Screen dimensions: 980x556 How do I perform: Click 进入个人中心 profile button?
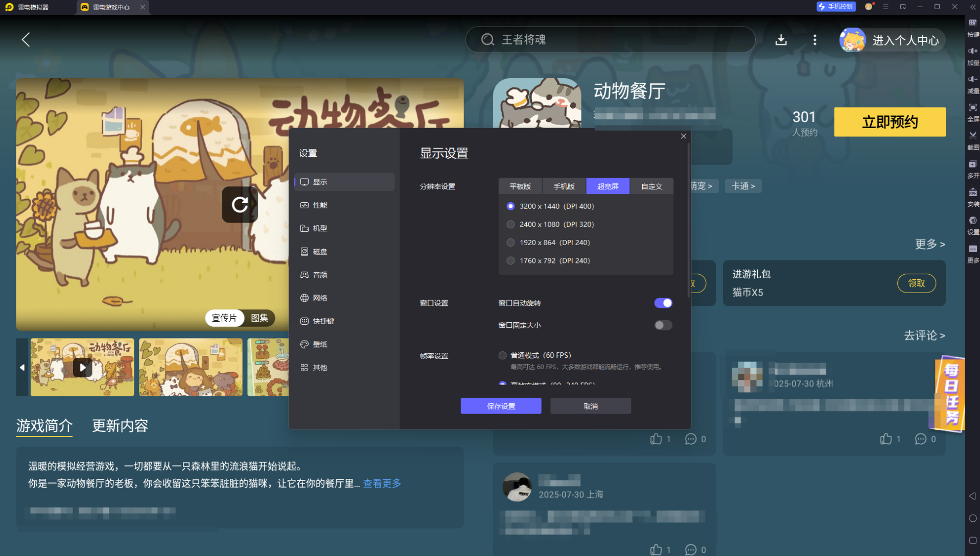tap(892, 40)
